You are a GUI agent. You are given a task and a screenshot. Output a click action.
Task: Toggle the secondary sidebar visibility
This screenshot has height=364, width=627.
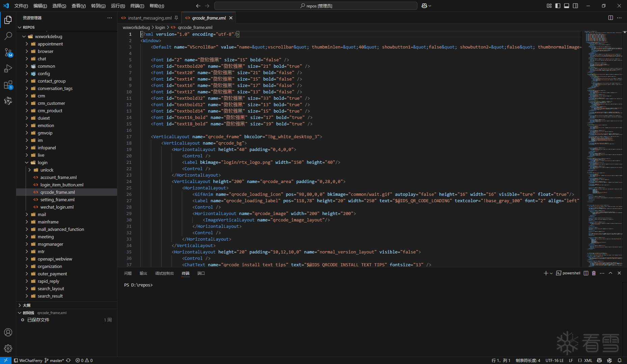pyautogui.click(x=575, y=6)
